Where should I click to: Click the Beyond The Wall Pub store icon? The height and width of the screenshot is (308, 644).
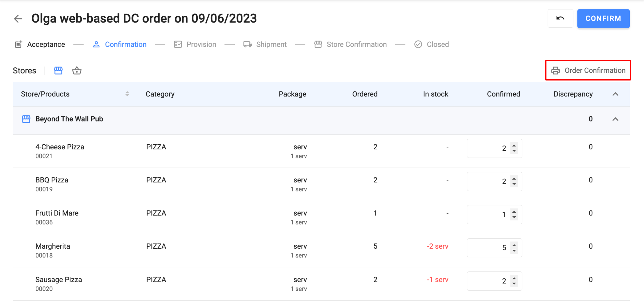tap(26, 119)
